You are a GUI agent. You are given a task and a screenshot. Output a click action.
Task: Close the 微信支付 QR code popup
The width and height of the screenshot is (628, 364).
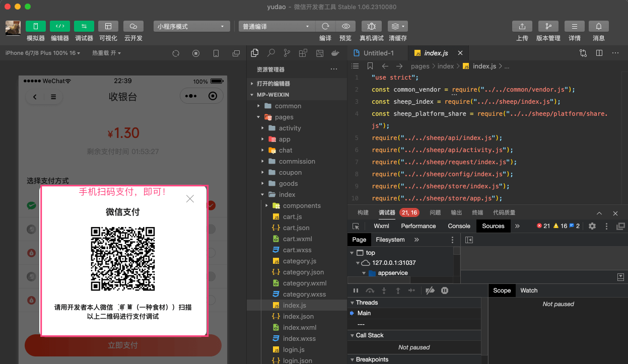pos(190,199)
